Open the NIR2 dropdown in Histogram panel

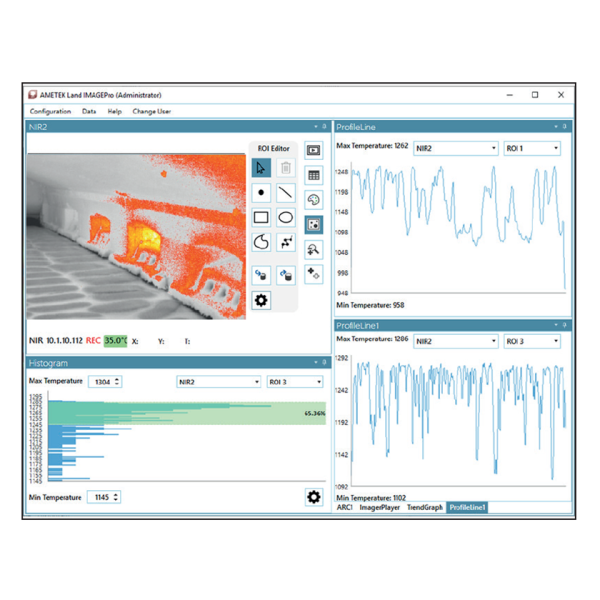click(218, 382)
